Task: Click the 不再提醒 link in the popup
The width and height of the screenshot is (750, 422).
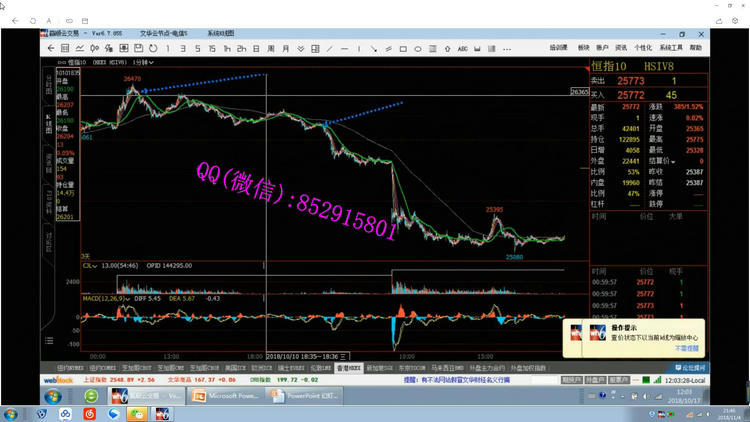Action: (684, 349)
